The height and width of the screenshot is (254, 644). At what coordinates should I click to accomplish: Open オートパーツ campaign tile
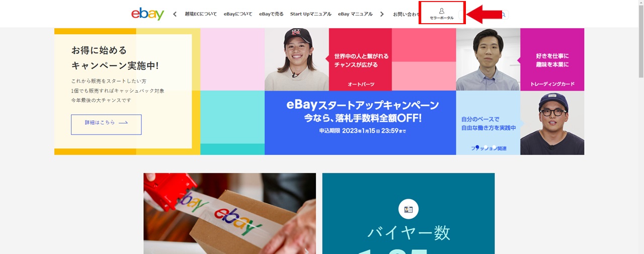tap(360, 59)
